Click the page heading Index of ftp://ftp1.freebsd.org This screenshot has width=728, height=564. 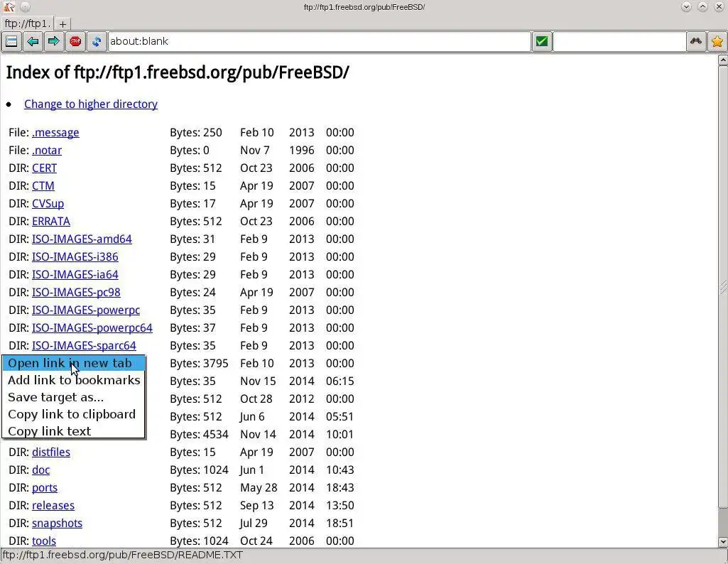(x=178, y=73)
